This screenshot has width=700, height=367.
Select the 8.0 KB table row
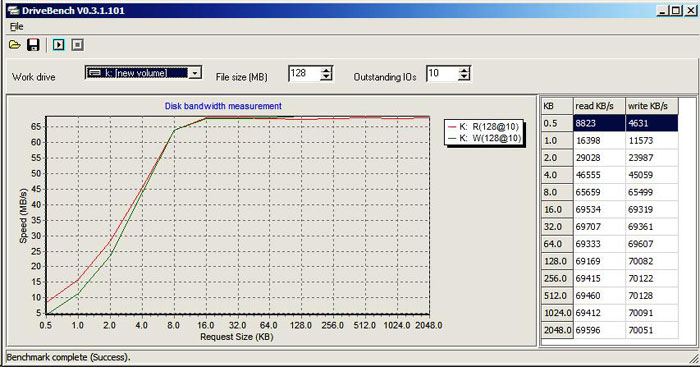click(x=610, y=192)
